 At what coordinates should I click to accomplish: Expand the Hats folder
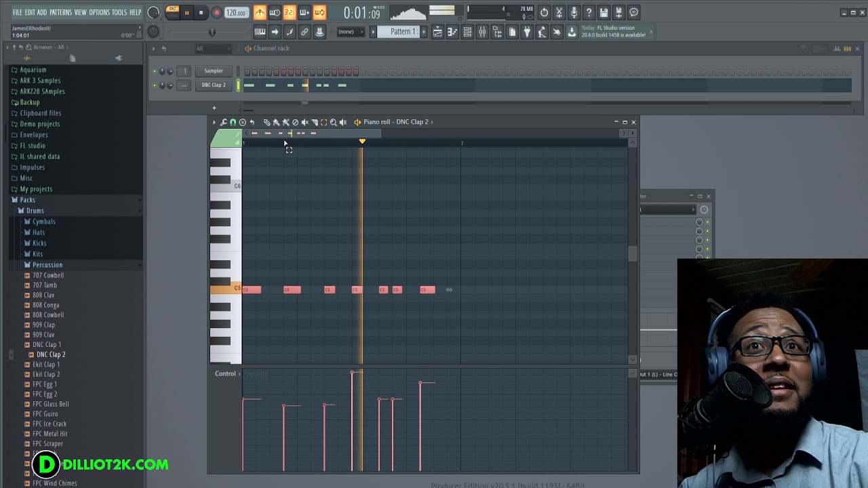[39, 232]
